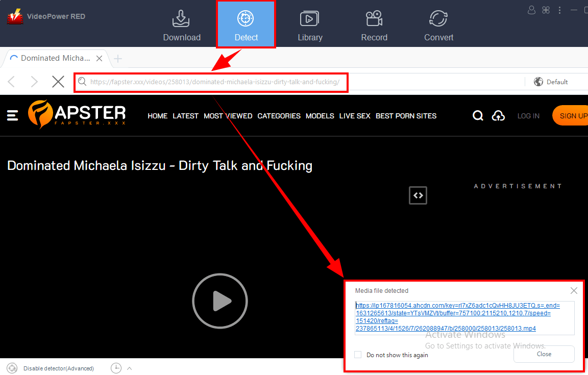Minimize the VideoPower RED window
Image resolution: width=588 pixels, height=375 pixels.
(574, 10)
